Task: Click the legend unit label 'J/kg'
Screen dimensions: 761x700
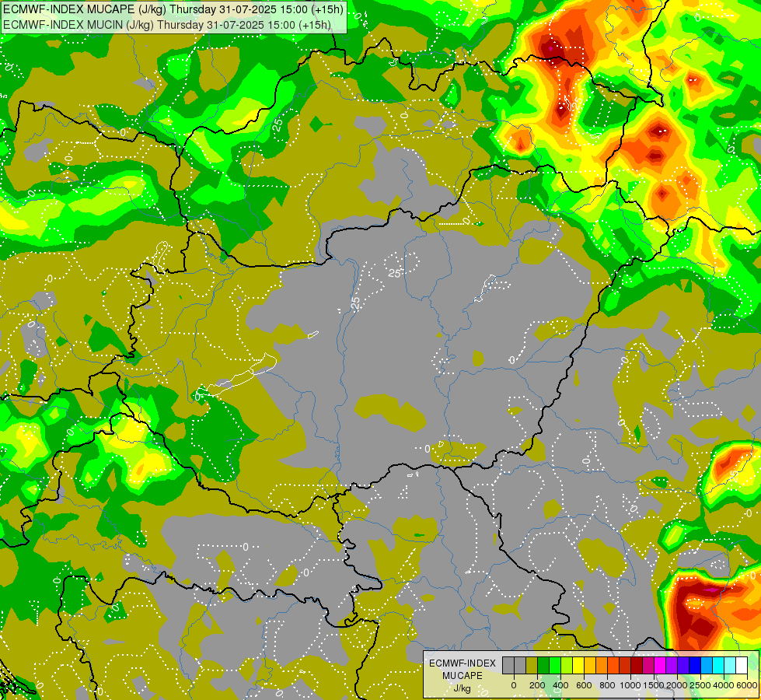Action: tap(462, 689)
